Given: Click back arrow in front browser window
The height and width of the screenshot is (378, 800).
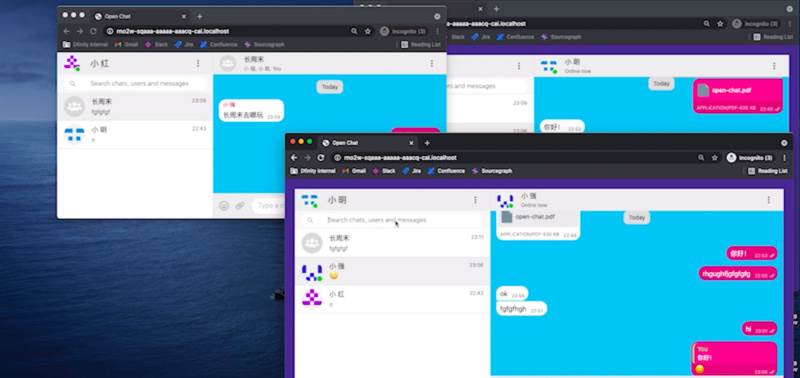Looking at the screenshot, I should click(x=294, y=158).
